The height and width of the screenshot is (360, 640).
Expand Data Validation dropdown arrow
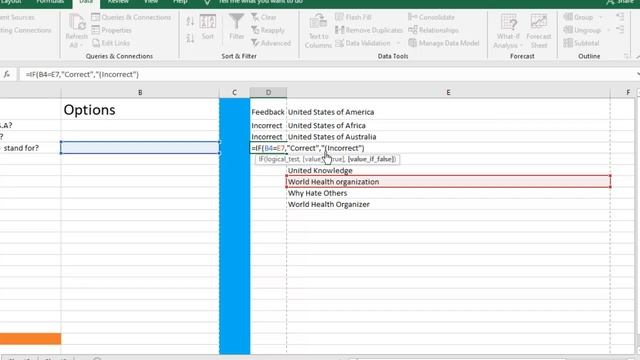pyautogui.click(x=398, y=43)
